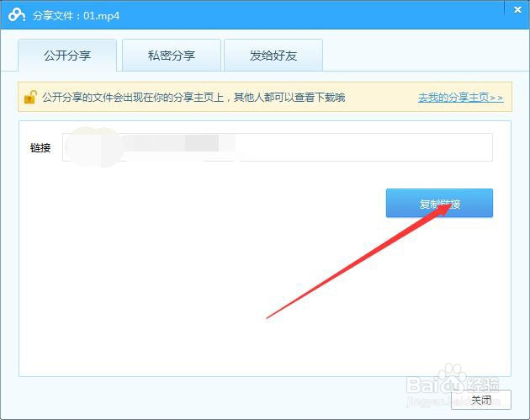Click the 关闭 button

click(x=481, y=400)
